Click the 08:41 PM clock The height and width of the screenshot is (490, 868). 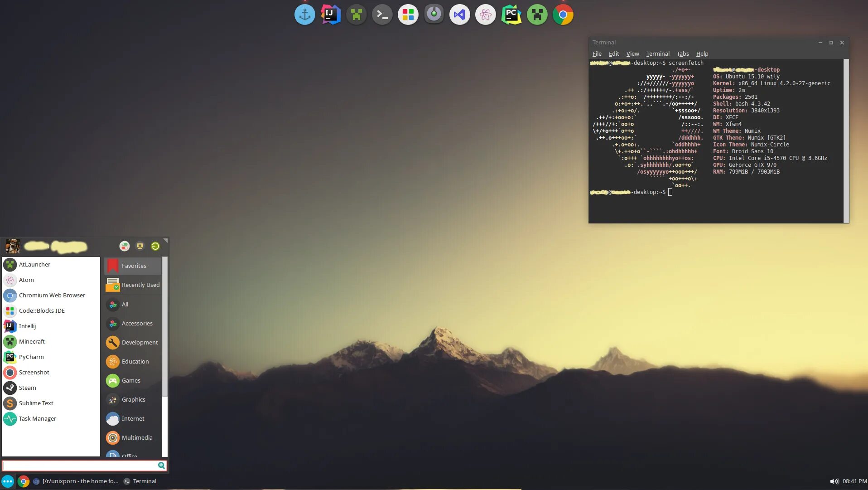point(854,481)
